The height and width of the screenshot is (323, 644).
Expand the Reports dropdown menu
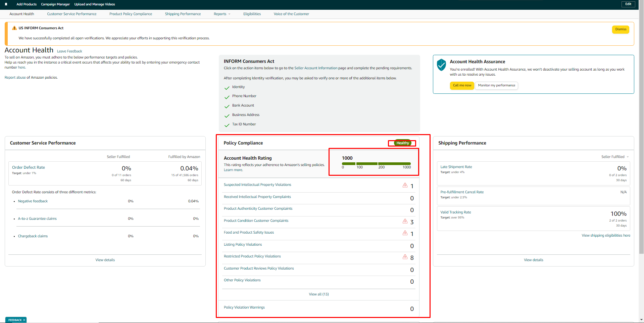pyautogui.click(x=222, y=14)
